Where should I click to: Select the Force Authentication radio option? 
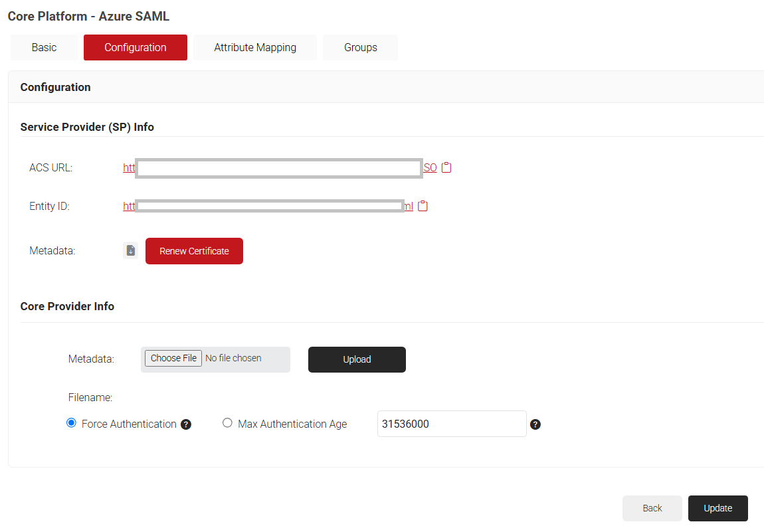coord(72,423)
